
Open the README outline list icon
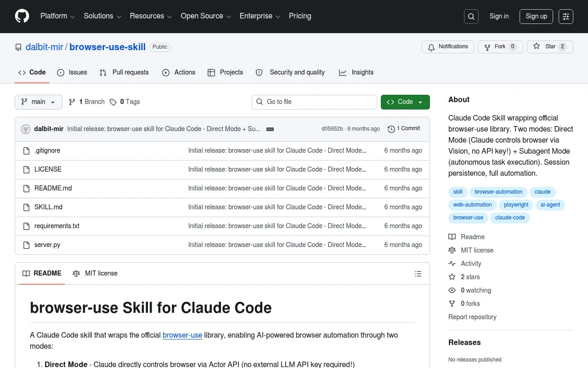click(x=418, y=274)
